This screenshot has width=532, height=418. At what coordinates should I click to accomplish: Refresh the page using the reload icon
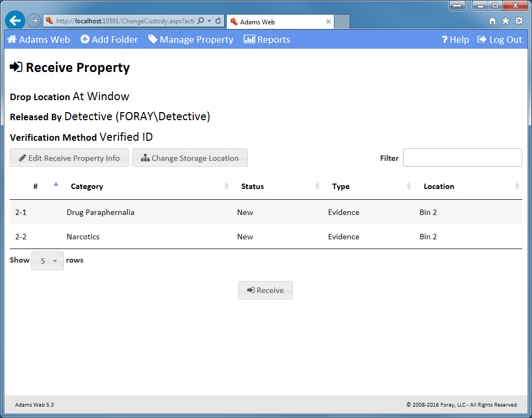point(218,21)
